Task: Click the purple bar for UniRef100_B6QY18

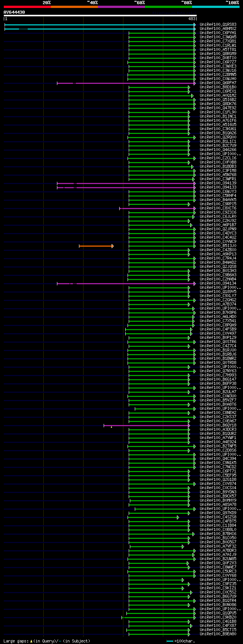Action: click(x=147, y=425)
